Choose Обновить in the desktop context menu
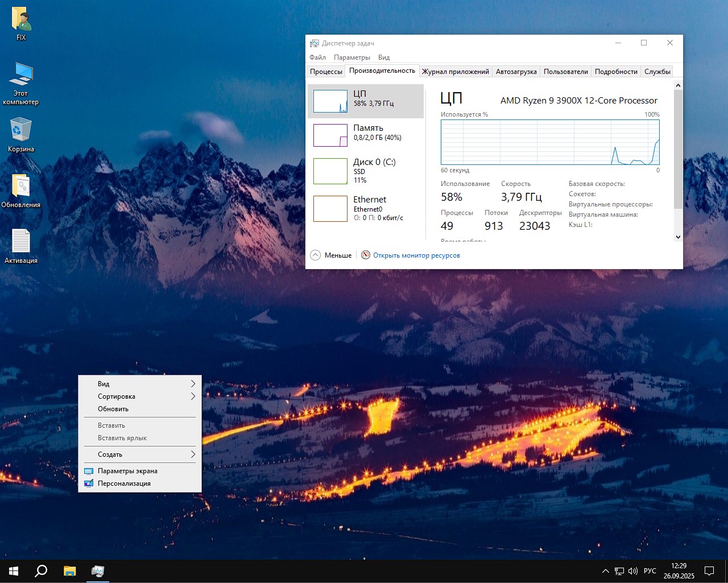This screenshot has width=728, height=583. click(x=140, y=409)
